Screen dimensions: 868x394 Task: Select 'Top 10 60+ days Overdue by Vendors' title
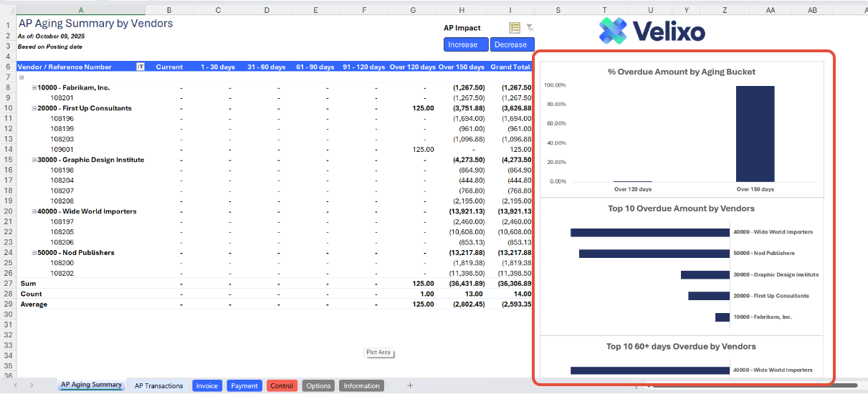(681, 346)
